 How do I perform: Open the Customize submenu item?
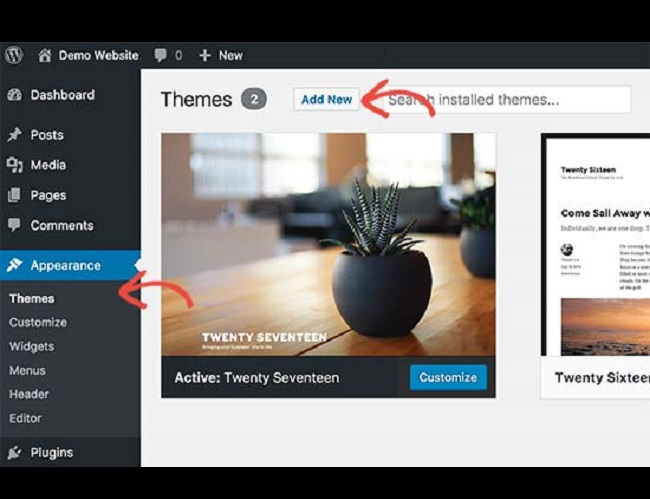(x=38, y=322)
